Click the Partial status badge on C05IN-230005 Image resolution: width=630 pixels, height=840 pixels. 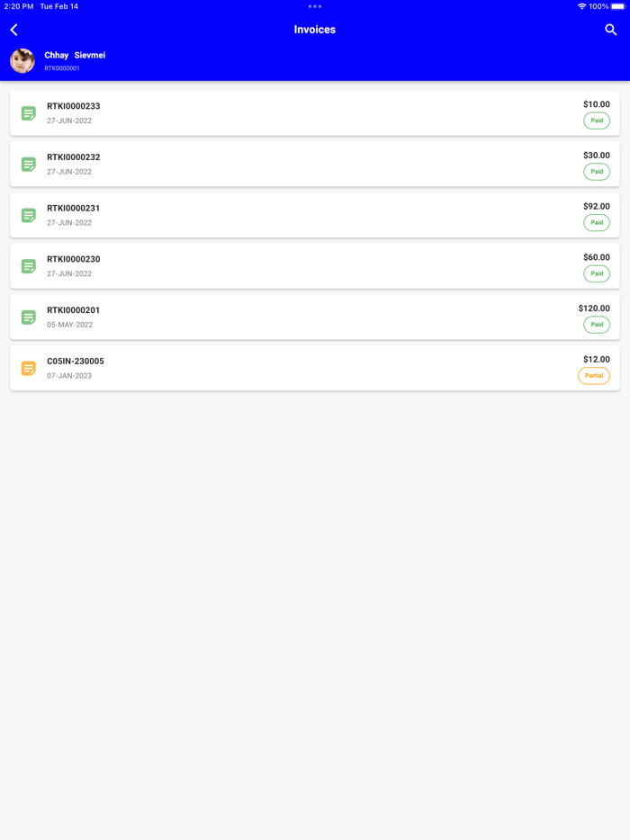pyautogui.click(x=594, y=376)
